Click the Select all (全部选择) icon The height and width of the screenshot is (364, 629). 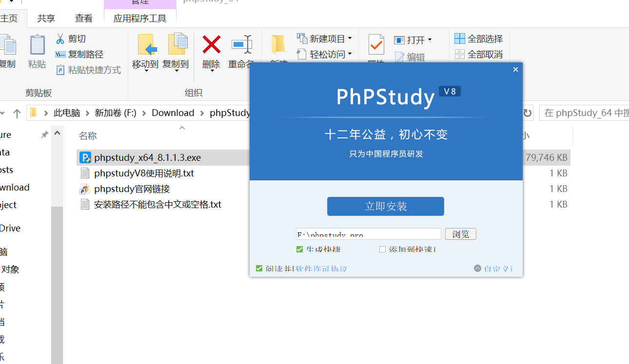(459, 38)
